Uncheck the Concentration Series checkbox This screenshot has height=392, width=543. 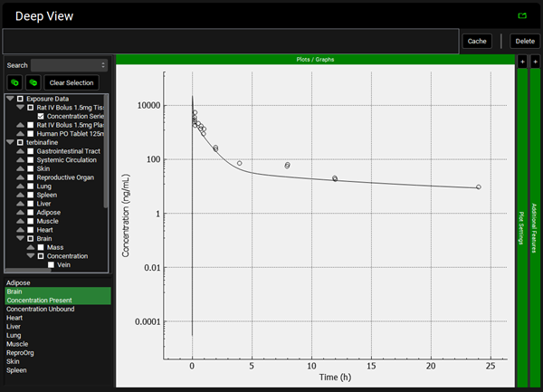41,117
